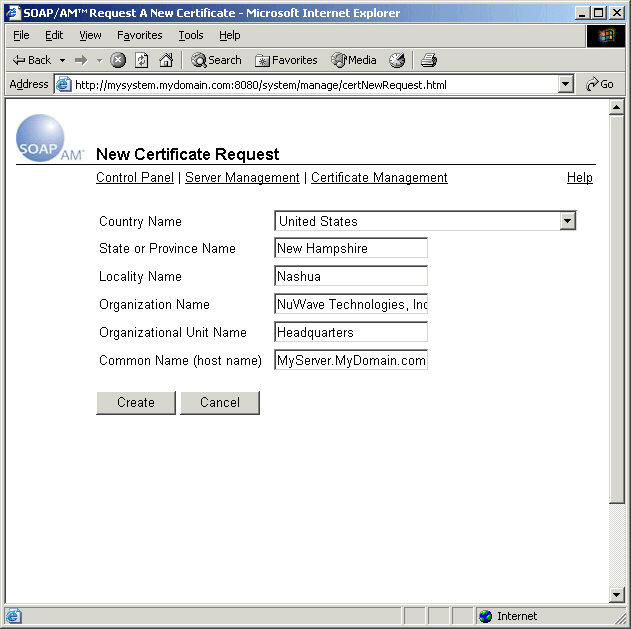Image resolution: width=631 pixels, height=629 pixels.
Task: Open the Back button history dropdown arrow
Action: click(62, 60)
